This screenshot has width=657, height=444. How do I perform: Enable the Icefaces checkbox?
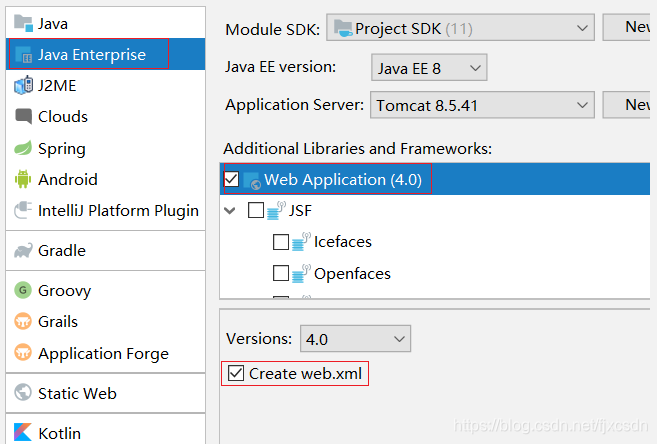coord(281,242)
